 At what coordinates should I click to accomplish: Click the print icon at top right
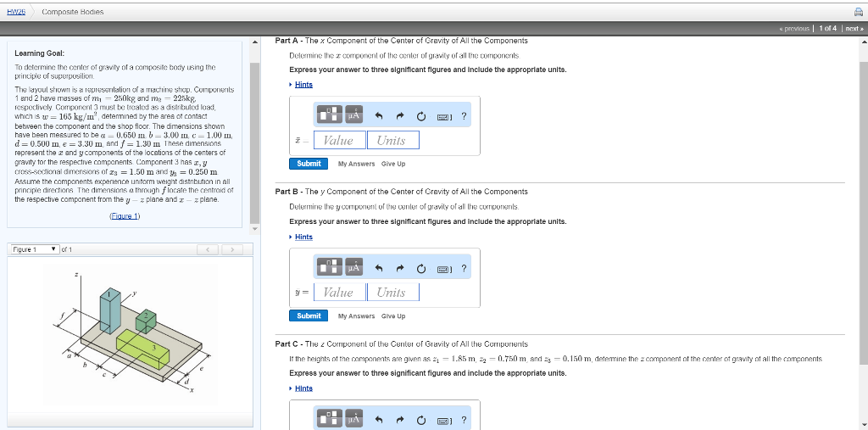point(858,11)
